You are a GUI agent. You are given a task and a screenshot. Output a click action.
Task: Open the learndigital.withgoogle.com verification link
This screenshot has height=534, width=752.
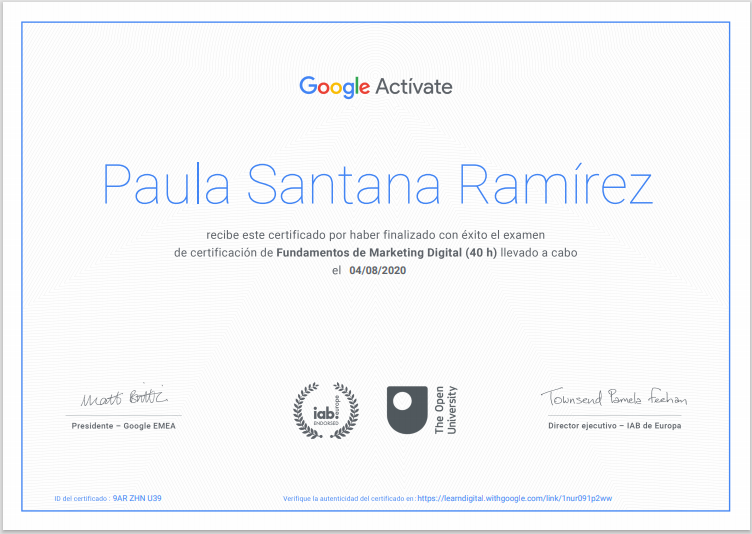[515, 498]
